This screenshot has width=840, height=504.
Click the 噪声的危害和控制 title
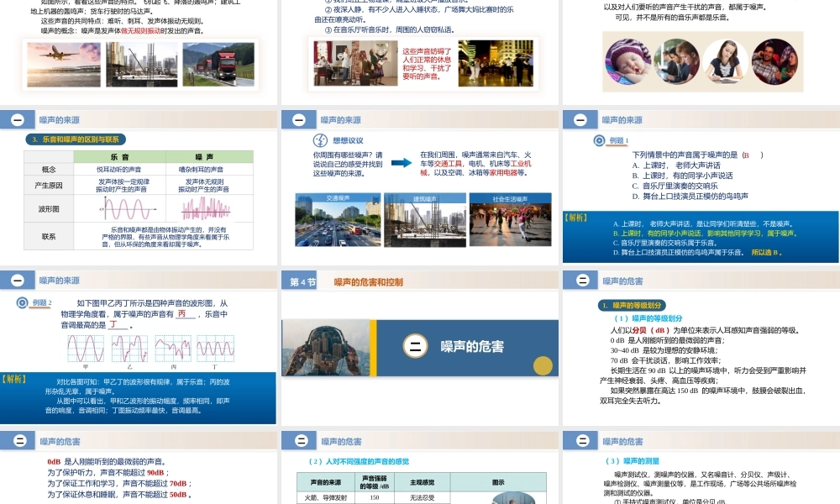[369, 282]
